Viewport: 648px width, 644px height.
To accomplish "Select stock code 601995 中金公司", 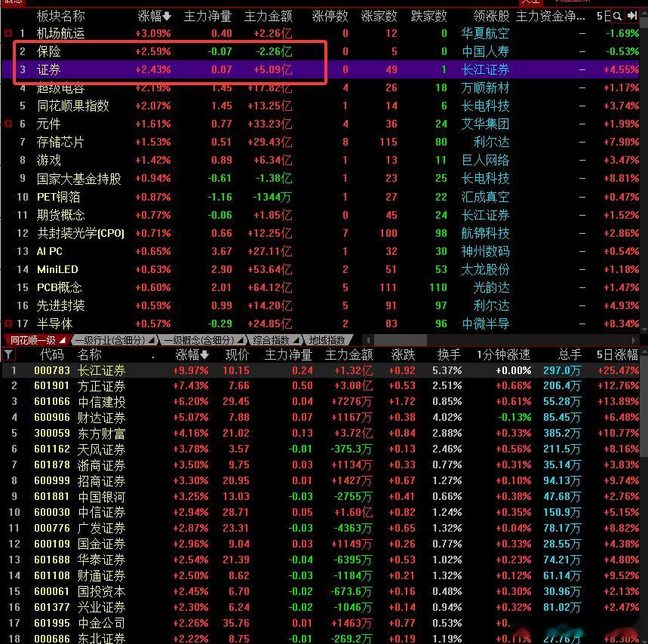I will pos(321,623).
